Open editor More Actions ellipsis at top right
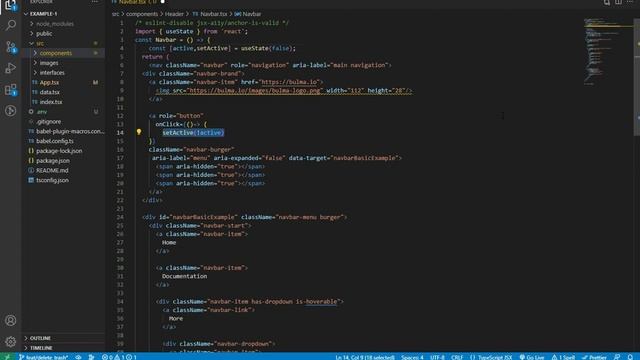 point(631,2)
